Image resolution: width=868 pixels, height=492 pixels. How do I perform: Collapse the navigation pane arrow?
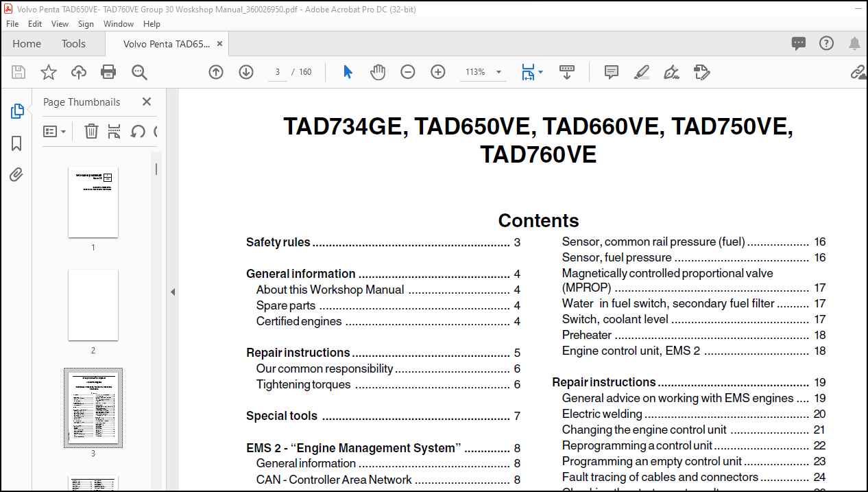pos(173,292)
